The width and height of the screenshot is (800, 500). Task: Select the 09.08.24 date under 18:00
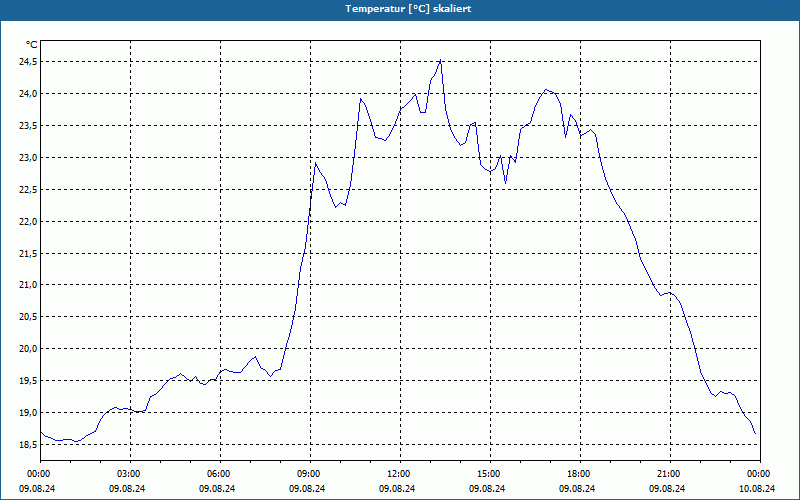pyautogui.click(x=577, y=488)
